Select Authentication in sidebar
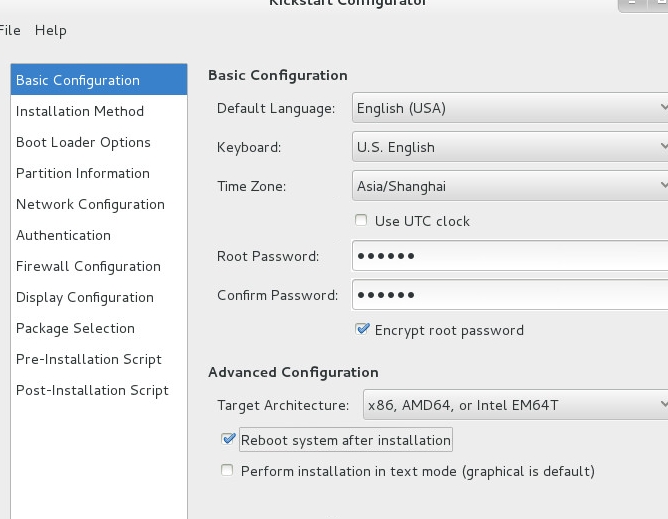Screen dimensions: 668x519 [x=99, y=236]
